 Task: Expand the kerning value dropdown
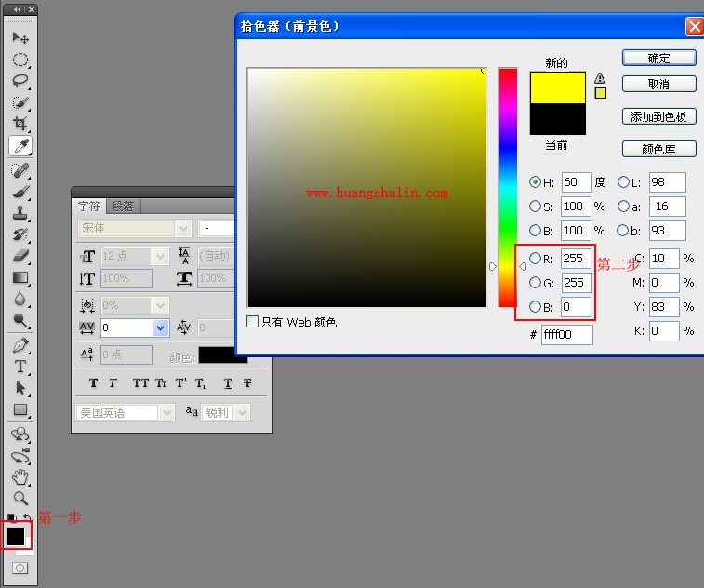click(160, 327)
